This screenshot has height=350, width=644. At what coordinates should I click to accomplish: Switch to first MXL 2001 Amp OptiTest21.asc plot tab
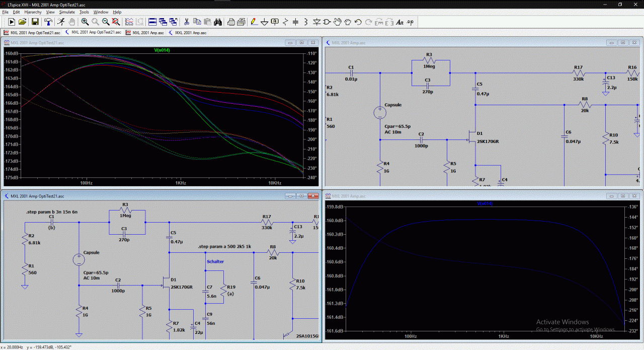point(32,32)
